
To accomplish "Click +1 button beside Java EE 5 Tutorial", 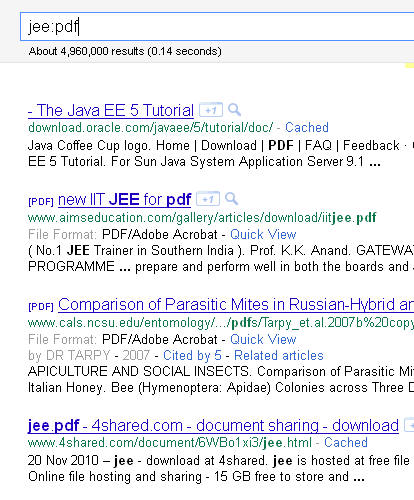I will point(211,110).
